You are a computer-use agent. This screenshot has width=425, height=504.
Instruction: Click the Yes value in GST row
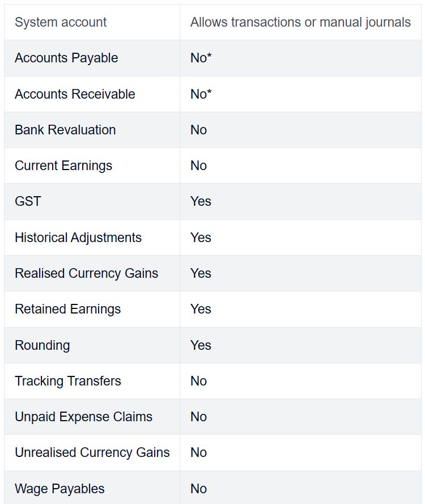click(201, 201)
